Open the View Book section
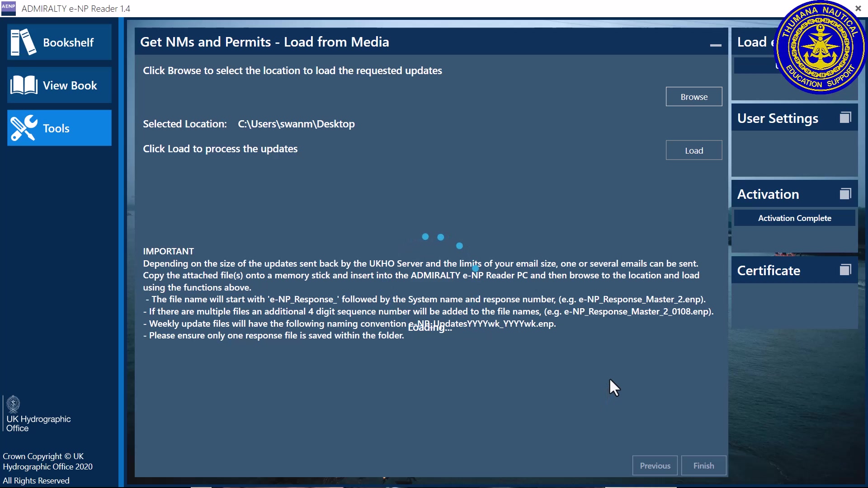 click(x=59, y=85)
